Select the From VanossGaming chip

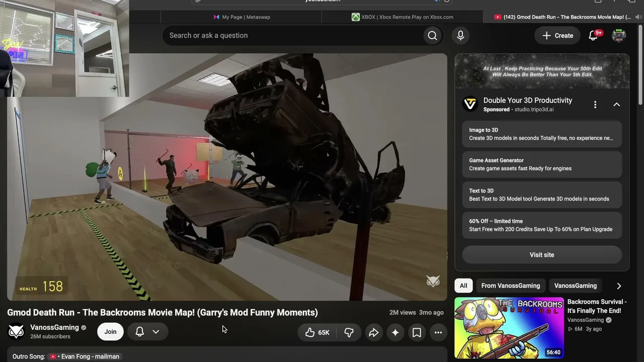511,286
